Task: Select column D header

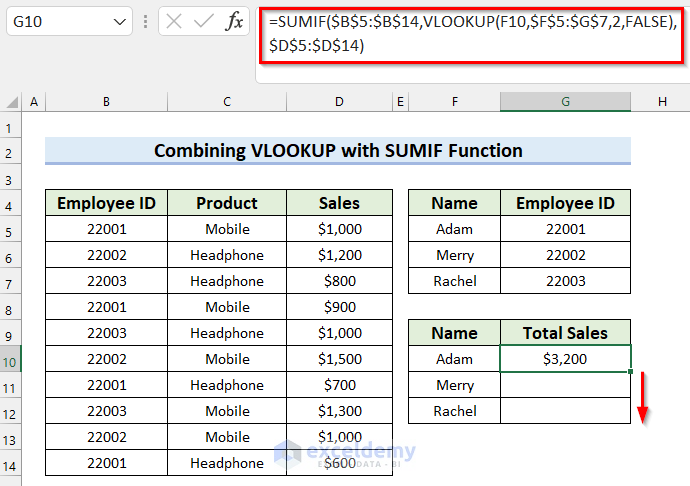Action: click(339, 102)
